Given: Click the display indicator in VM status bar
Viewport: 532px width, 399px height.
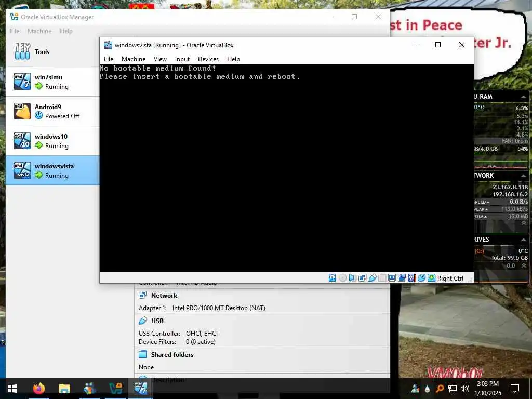Looking at the screenshot, I should [x=392, y=278].
